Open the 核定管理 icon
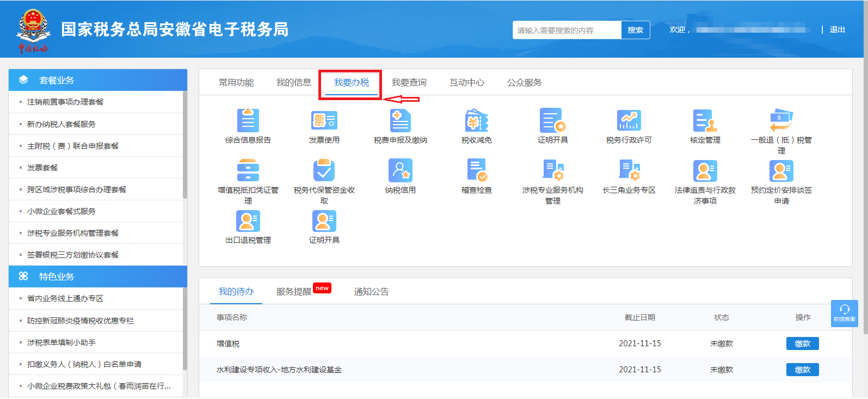The width and height of the screenshot is (868, 399). [x=705, y=120]
